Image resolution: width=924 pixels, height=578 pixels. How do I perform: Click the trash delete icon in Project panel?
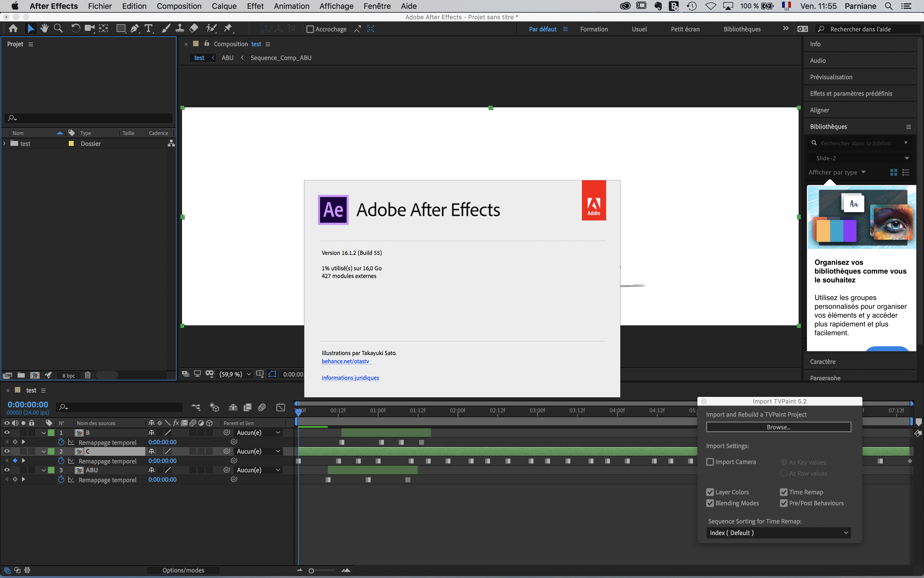pos(87,375)
